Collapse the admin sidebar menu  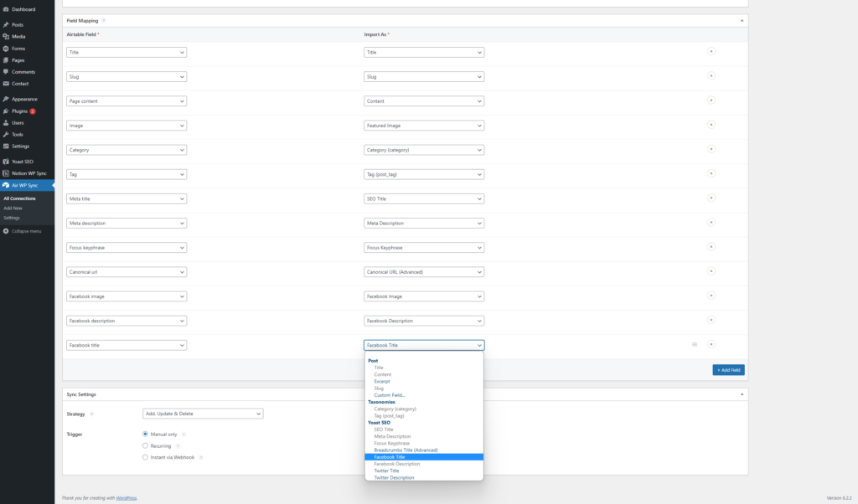click(x=22, y=231)
